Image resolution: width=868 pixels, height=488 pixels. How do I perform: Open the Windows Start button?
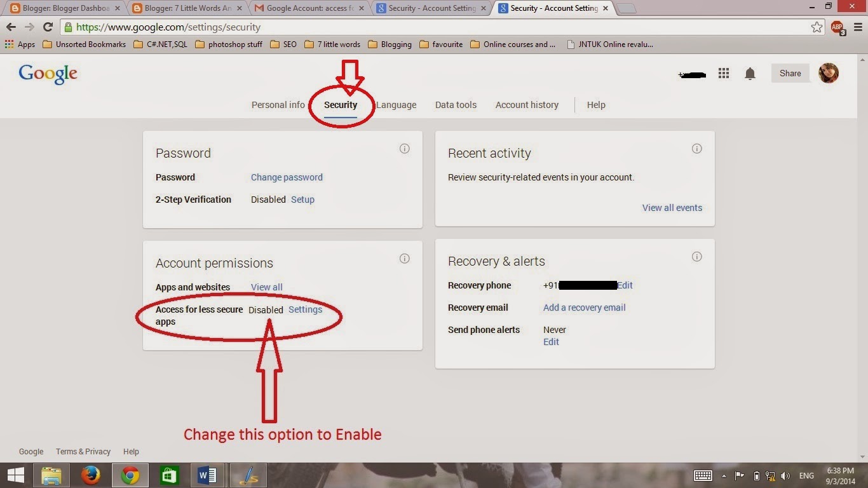coord(16,475)
